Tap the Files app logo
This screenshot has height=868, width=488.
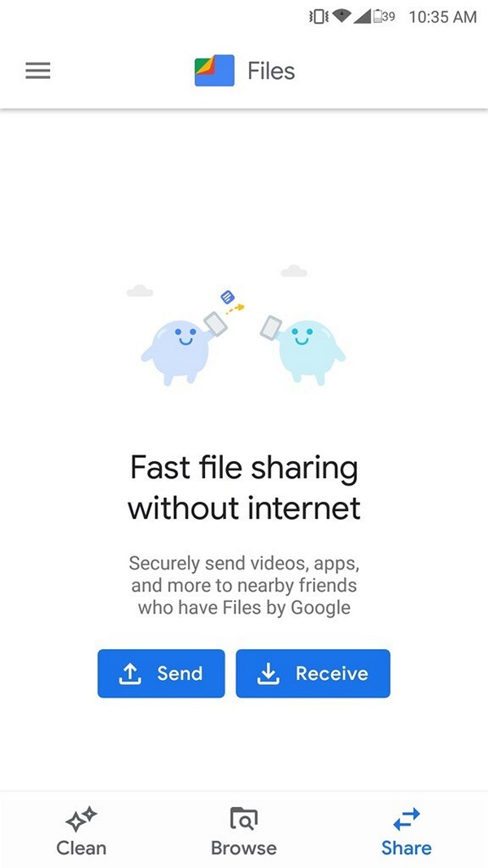pyautogui.click(x=215, y=71)
